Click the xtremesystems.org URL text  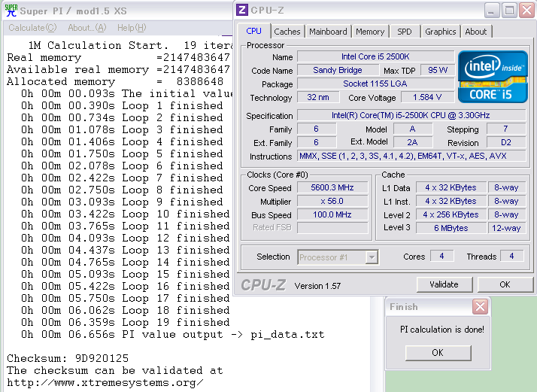pyautogui.click(x=105, y=383)
